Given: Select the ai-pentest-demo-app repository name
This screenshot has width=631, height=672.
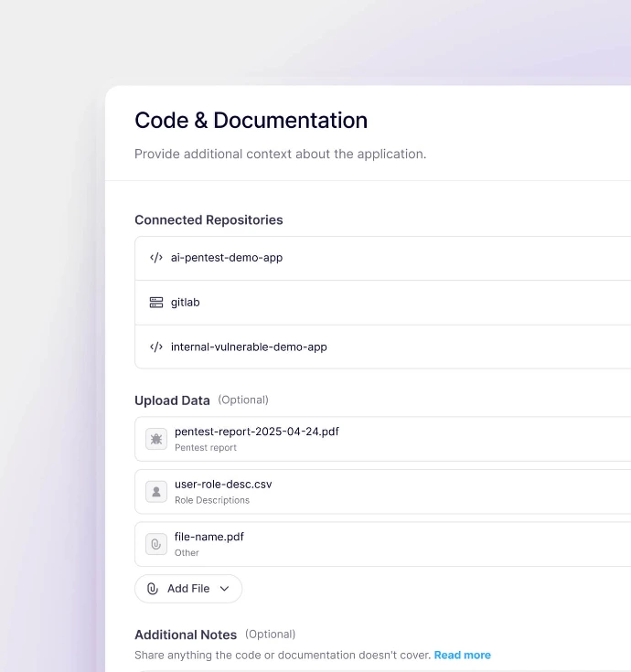Looking at the screenshot, I should click(227, 258).
